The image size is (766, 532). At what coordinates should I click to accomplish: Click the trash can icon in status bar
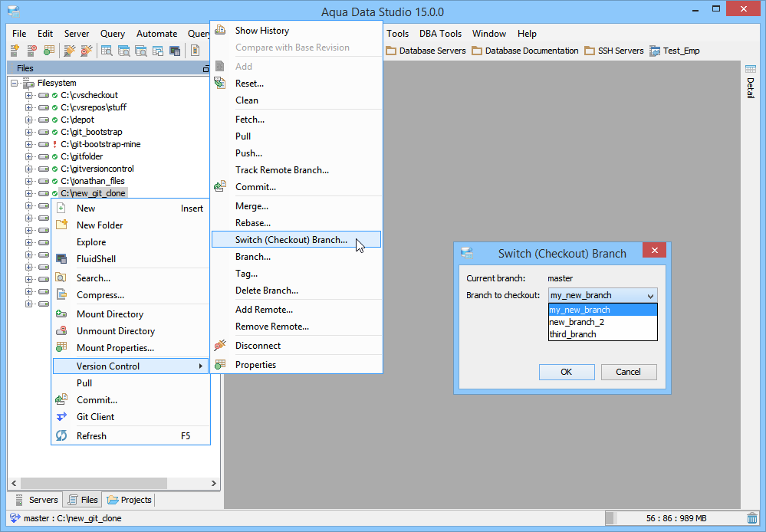tap(752, 518)
